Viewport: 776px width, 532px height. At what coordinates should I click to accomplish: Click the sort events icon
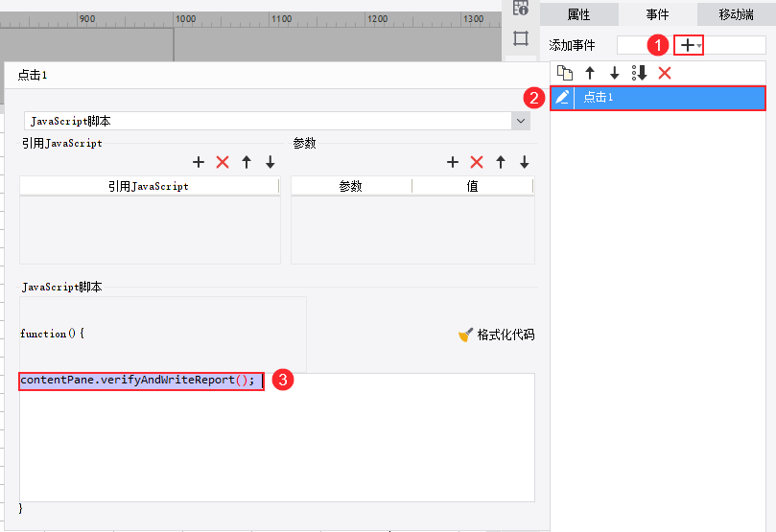point(640,73)
